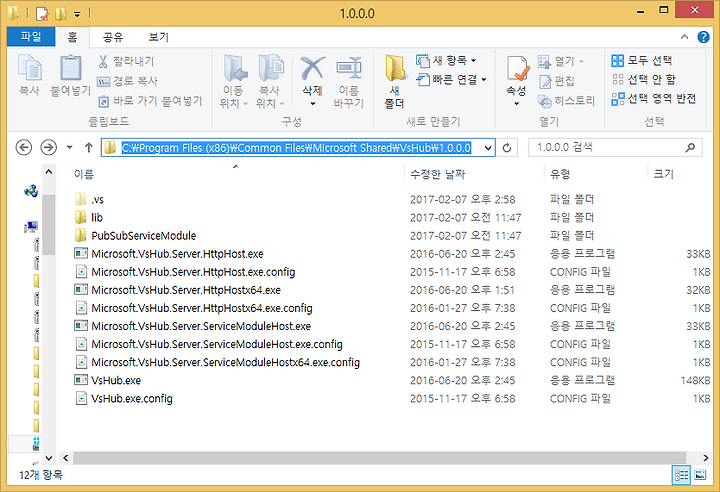Click the horizontal scrollbar left arrow
Viewport: 720px width, 492px height.
click(x=66, y=458)
